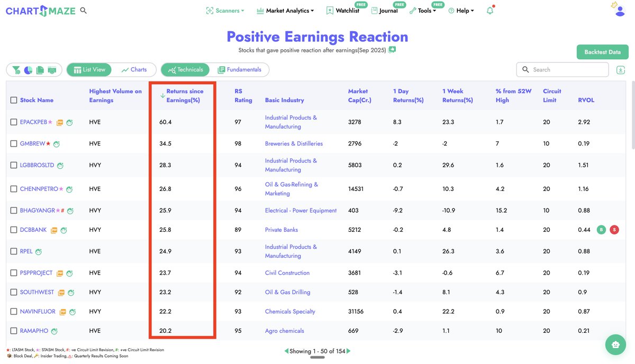This screenshot has width=635, height=364.
Task: Tick the select-all checkbox beside Stock Name
Action: (14, 100)
